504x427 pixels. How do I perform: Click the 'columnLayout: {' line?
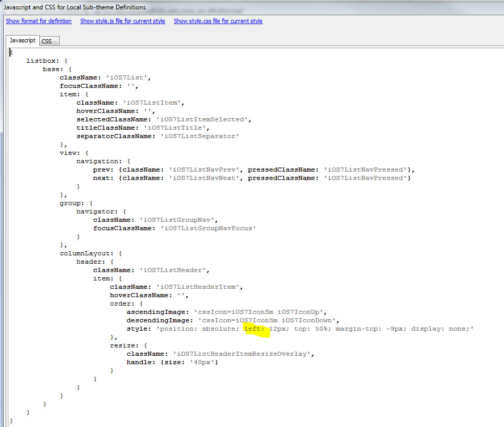click(x=91, y=253)
